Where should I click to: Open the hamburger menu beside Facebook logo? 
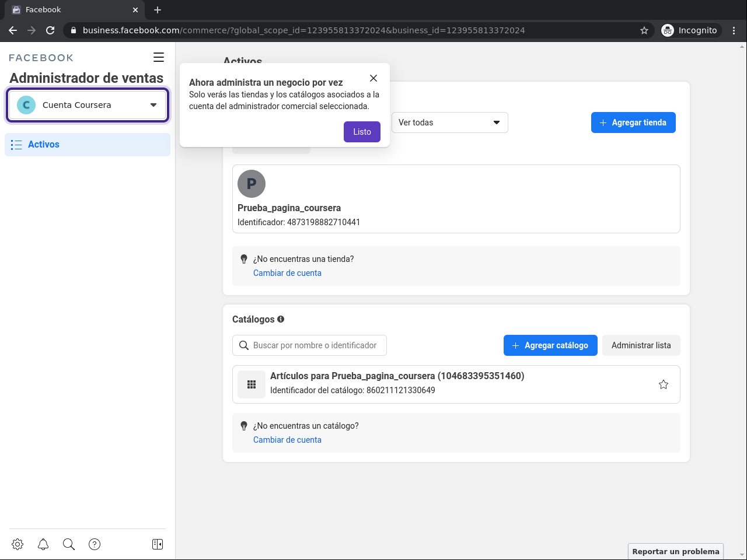pyautogui.click(x=159, y=57)
